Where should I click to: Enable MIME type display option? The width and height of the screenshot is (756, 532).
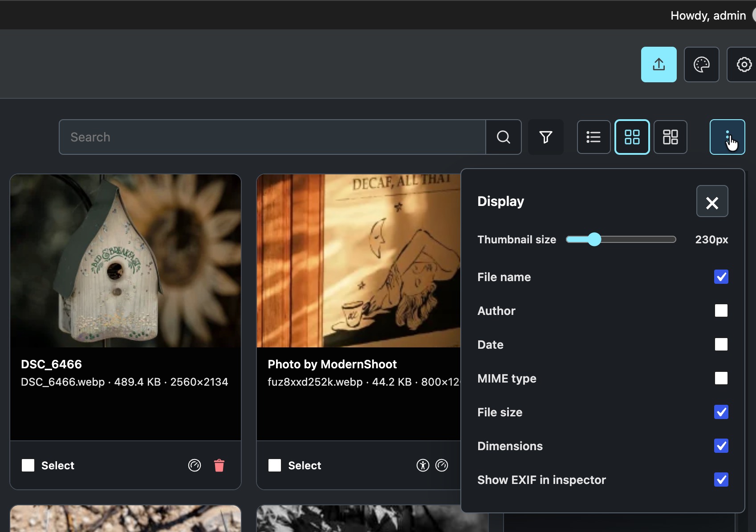click(x=721, y=378)
